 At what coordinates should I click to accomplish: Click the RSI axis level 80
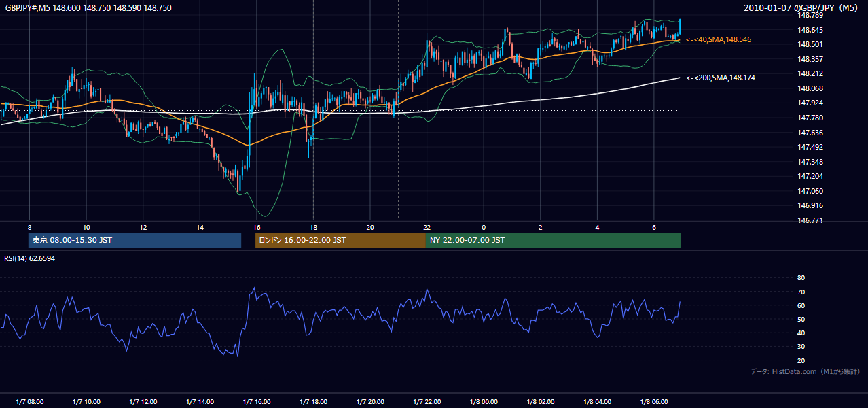coord(801,278)
